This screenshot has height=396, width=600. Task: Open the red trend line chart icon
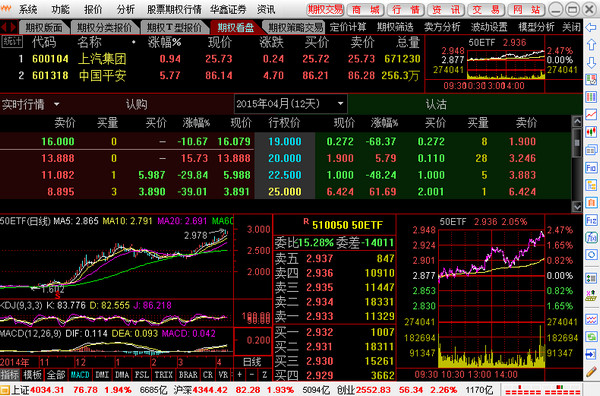pos(591,114)
